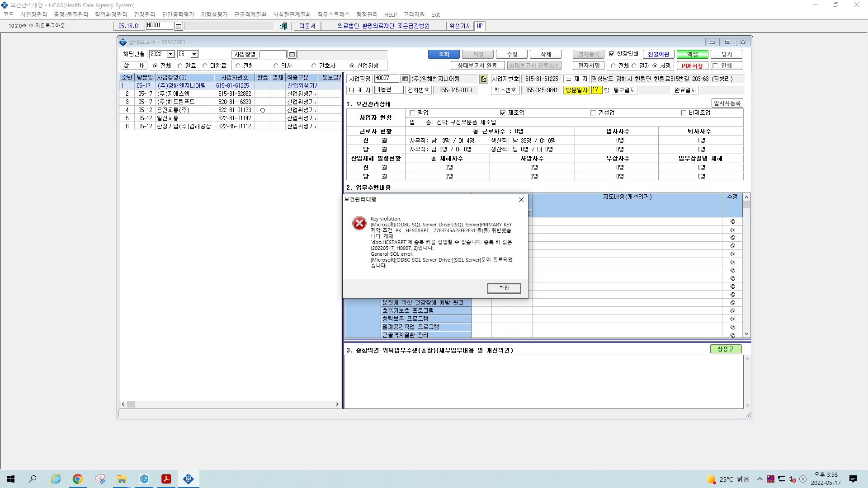Image resolution: width=868 pixels, height=488 pixels.
Task: Open the lookup icon beside the H0001 code field
Action: pos(179,26)
